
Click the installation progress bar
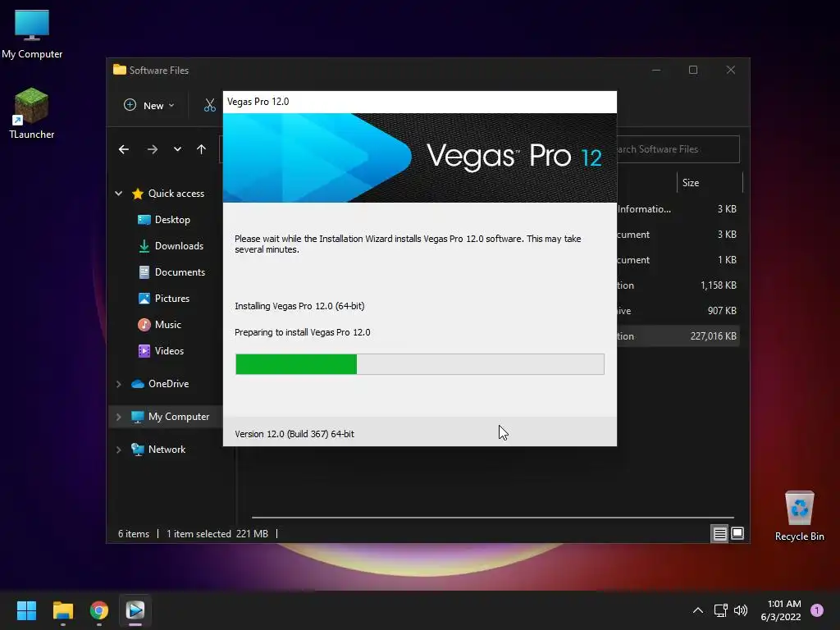[420, 364]
